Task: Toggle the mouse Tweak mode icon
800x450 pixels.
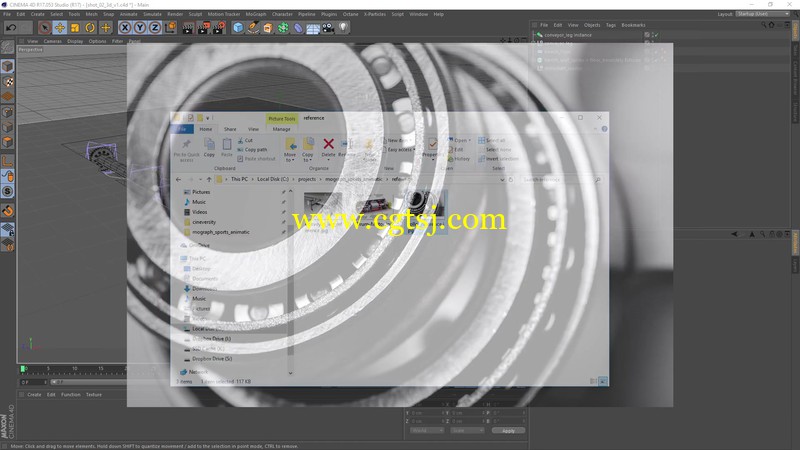Action: coord(8,176)
